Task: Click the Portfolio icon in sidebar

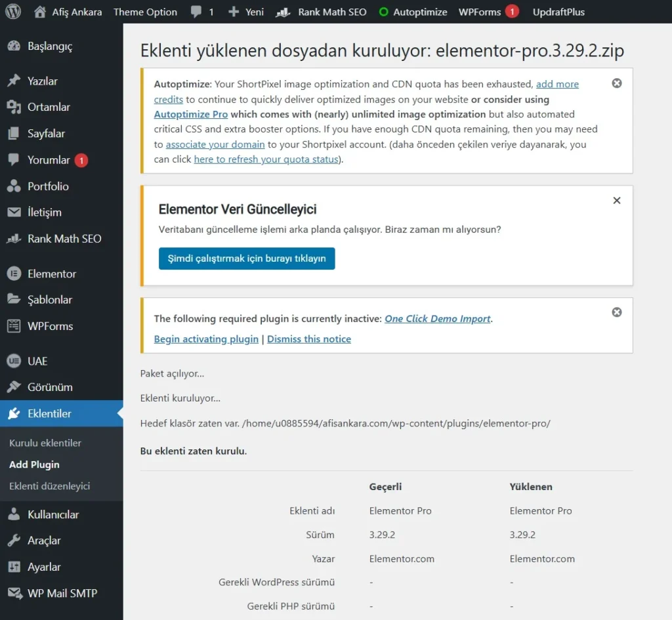Action: pyautogui.click(x=14, y=186)
